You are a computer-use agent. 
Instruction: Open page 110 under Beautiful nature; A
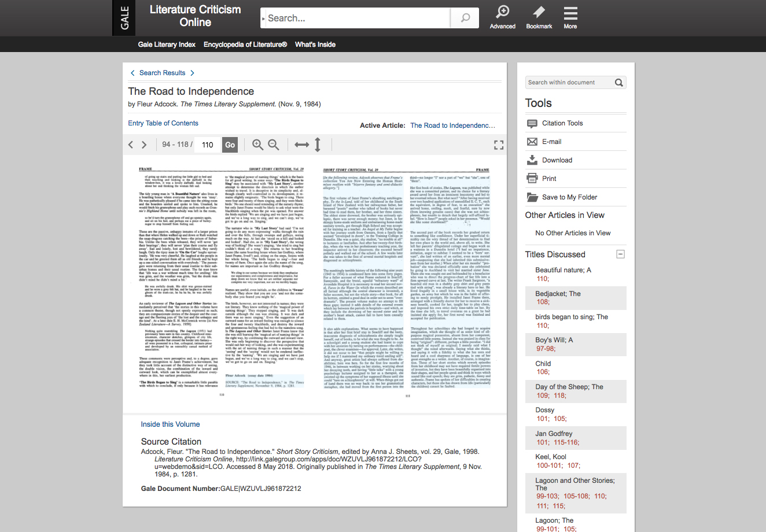pyautogui.click(x=542, y=279)
